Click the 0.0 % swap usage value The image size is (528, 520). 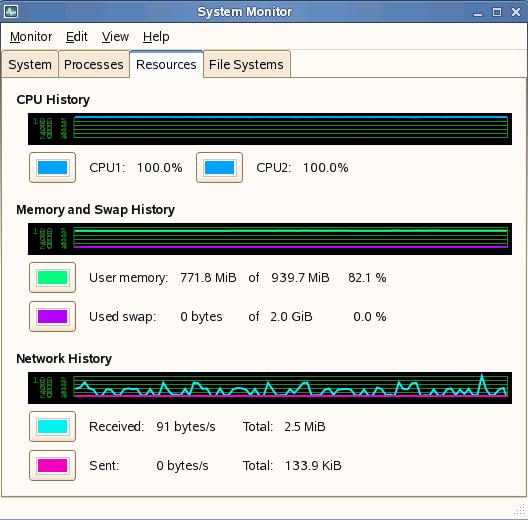370,317
